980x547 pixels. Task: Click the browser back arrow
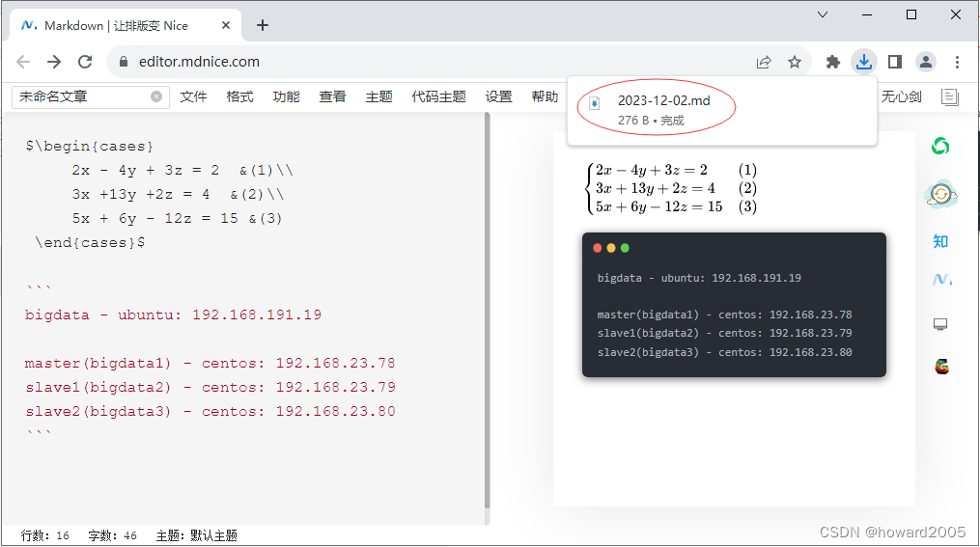click(23, 62)
